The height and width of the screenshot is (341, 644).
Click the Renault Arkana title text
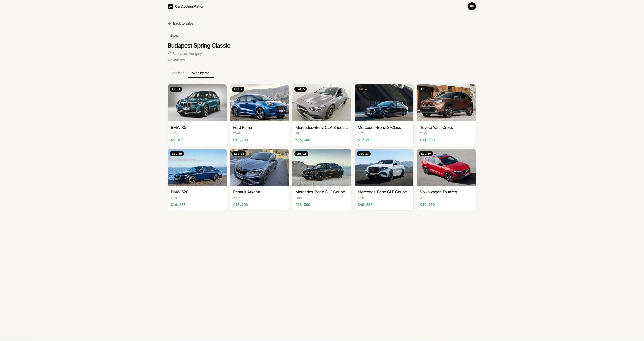click(246, 192)
